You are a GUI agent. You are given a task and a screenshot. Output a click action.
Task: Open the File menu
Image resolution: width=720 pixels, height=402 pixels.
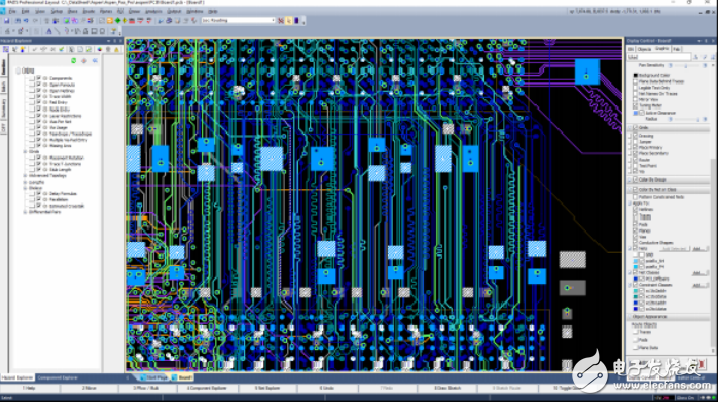10,12
